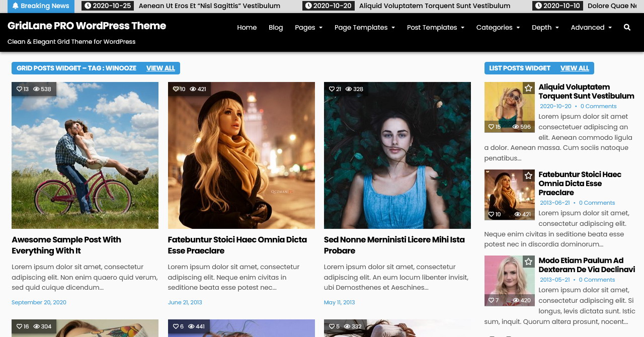Like the Fatebuntur grid post heart 10
The height and width of the screenshot is (337, 644).
click(x=176, y=89)
